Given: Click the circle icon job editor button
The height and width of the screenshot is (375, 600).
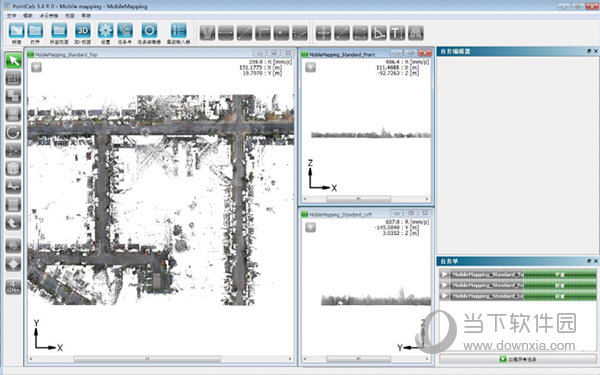Looking at the screenshot, I should tap(149, 31).
